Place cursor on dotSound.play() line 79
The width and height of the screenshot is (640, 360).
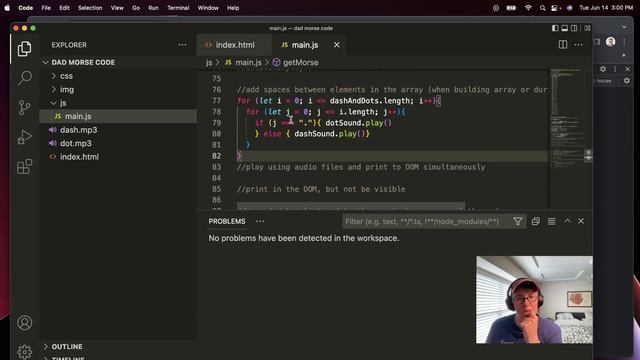click(358, 123)
